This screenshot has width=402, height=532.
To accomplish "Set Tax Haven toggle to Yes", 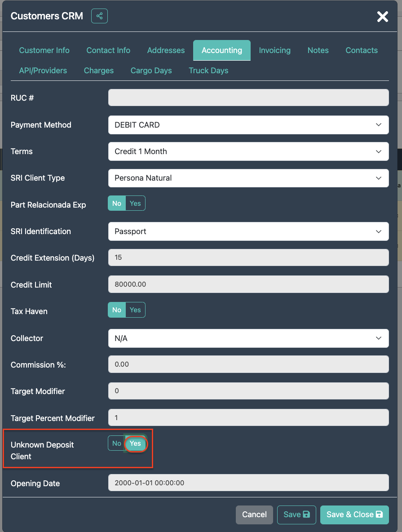I will coord(135,310).
